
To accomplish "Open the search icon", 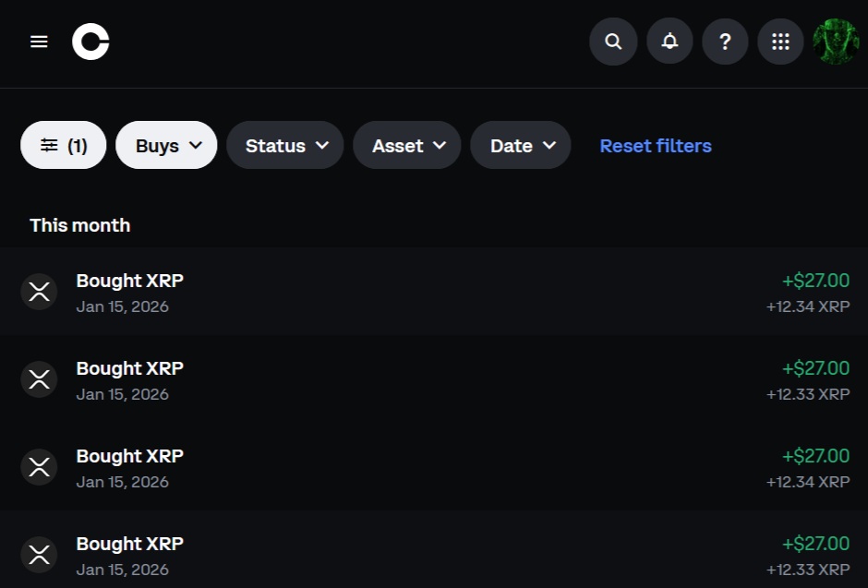I will pyautogui.click(x=613, y=42).
